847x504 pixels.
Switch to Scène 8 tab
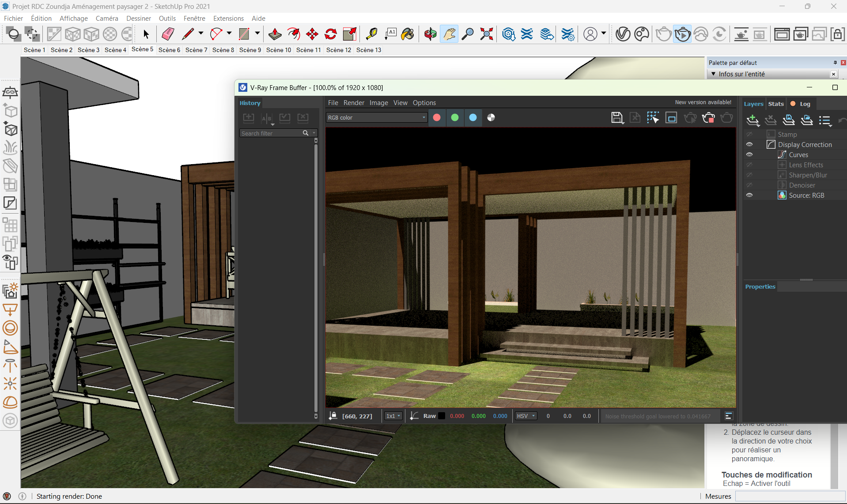(x=223, y=50)
